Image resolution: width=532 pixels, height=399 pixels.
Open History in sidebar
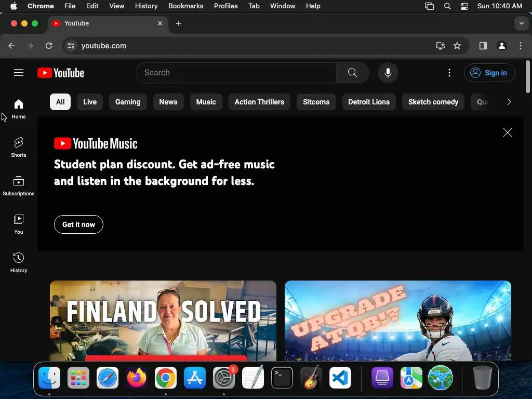coord(19,262)
